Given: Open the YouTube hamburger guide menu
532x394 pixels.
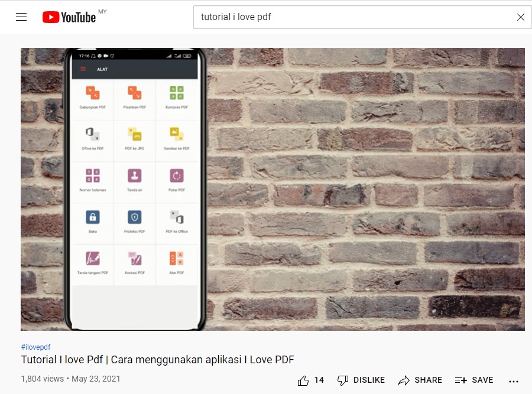Looking at the screenshot, I should (x=21, y=17).
